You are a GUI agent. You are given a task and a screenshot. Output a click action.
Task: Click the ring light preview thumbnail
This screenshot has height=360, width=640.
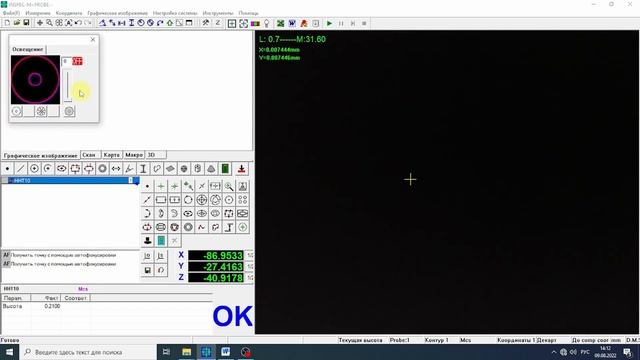click(35, 80)
